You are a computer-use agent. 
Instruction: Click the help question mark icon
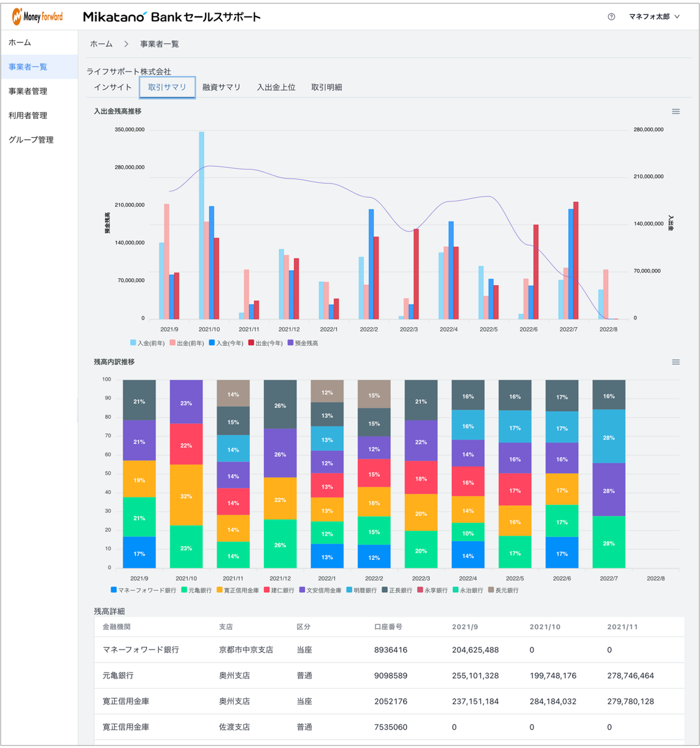tap(611, 16)
